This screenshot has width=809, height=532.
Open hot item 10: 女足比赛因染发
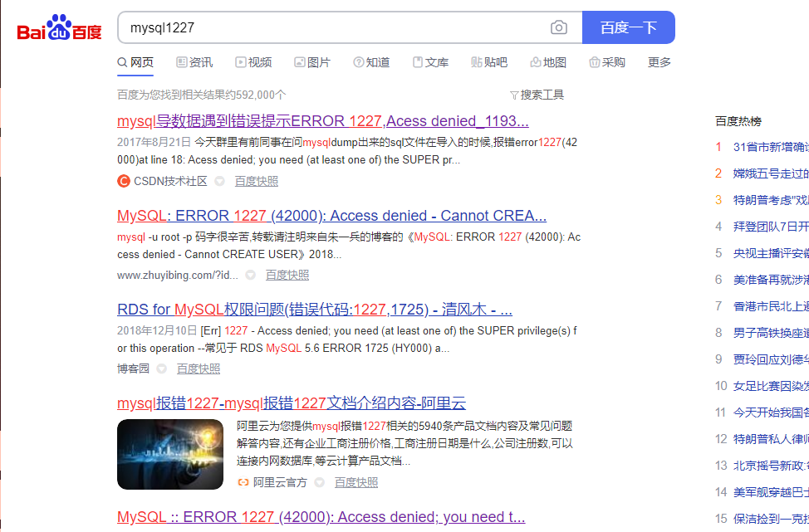click(x=771, y=386)
